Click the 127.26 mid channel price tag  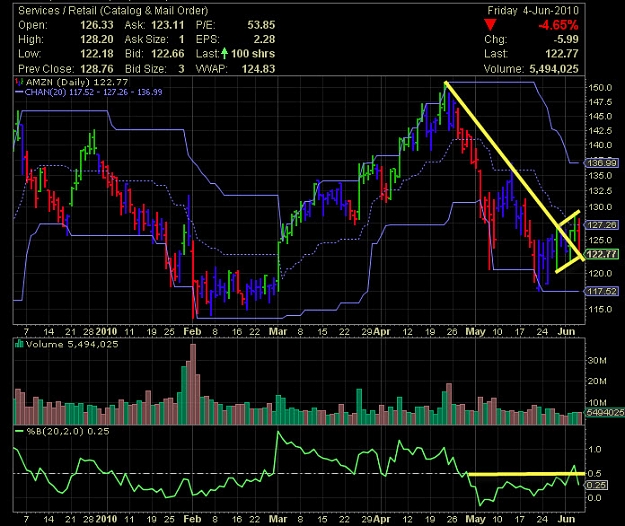pos(602,225)
